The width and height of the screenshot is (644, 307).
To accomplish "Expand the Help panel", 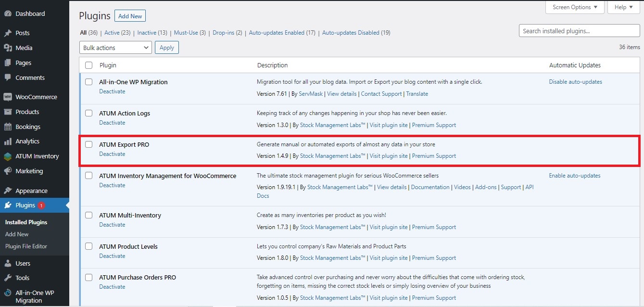I will tap(624, 7).
